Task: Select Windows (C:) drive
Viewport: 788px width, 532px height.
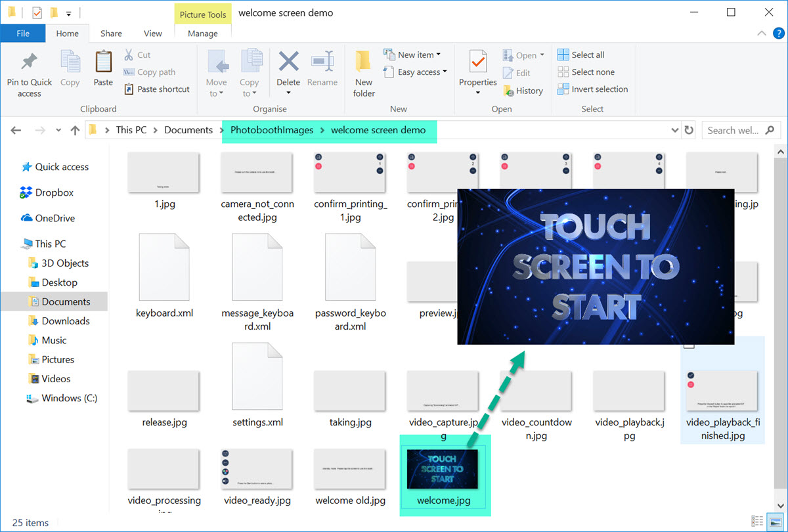Action: click(63, 398)
